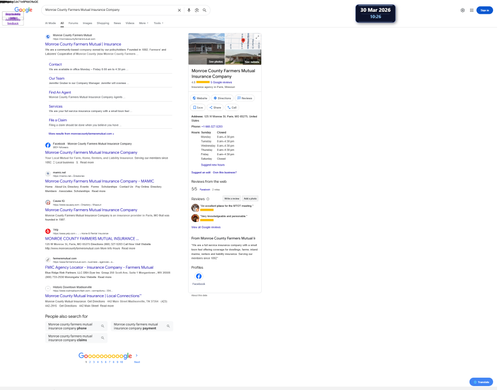Click the Translate button
Screen dimensions: 500x390
tap(481, 382)
